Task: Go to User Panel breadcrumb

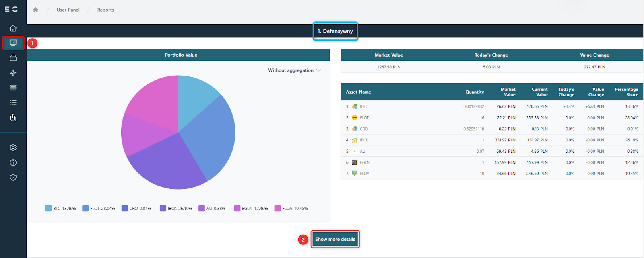Action: pyautogui.click(x=68, y=10)
